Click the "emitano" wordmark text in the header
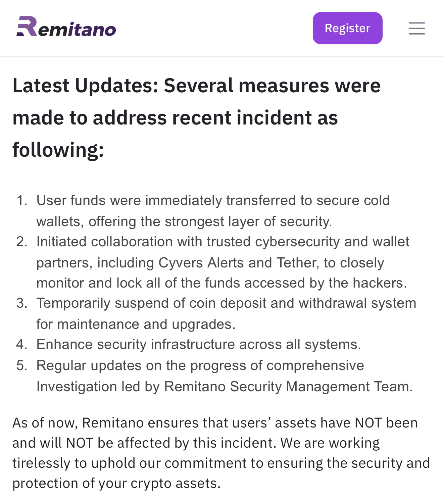Image resolution: width=443 pixels, height=504 pixels. (x=77, y=29)
